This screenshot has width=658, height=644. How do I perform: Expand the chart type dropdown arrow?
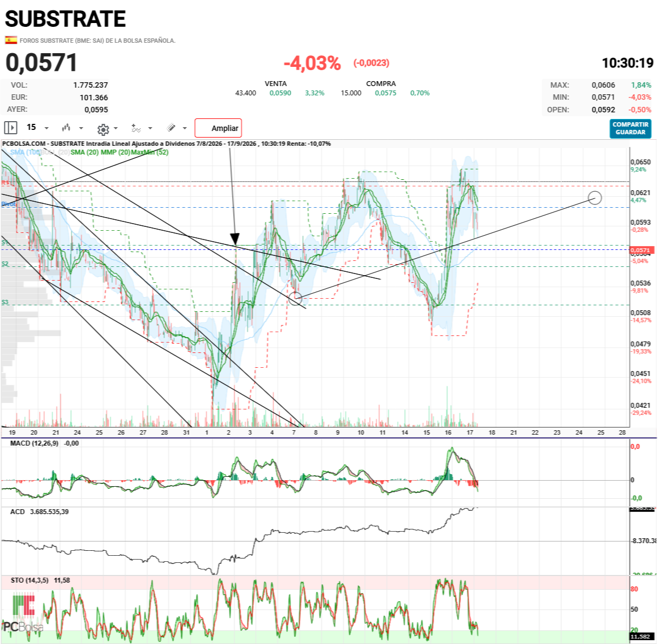pos(81,128)
